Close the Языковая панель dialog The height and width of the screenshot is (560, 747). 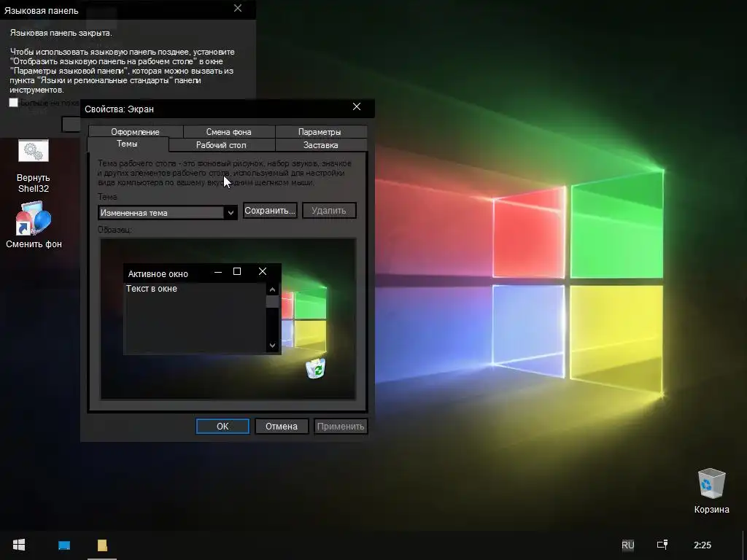(238, 9)
